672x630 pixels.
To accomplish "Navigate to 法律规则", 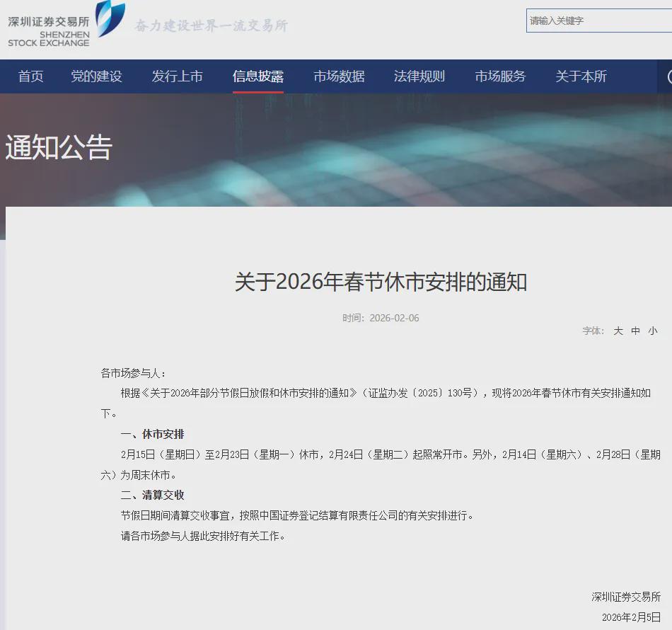I will tap(419, 76).
